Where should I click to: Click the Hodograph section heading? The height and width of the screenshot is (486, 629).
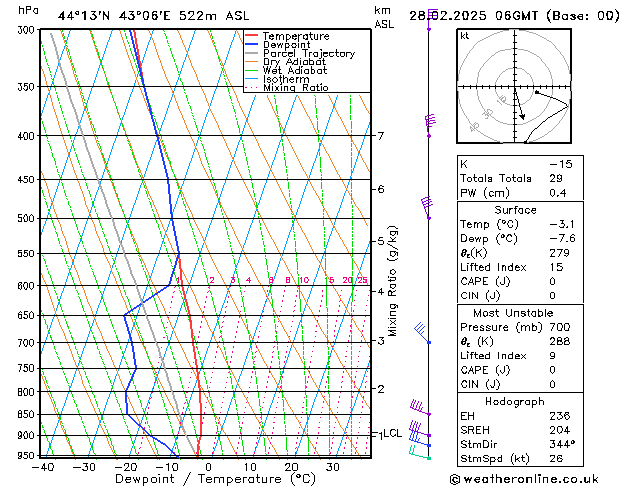515,401
